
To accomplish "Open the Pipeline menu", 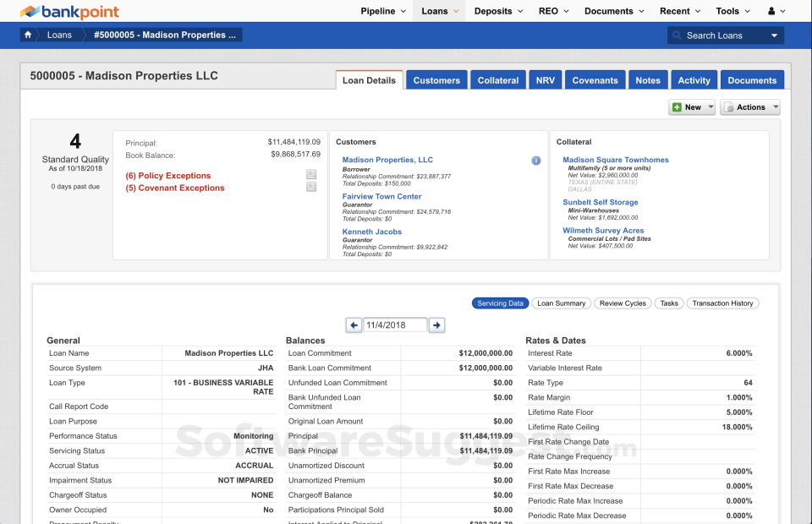I will click(383, 11).
